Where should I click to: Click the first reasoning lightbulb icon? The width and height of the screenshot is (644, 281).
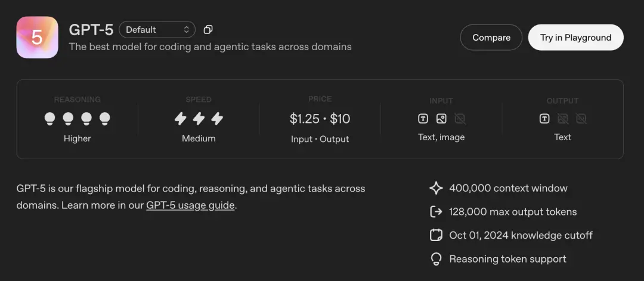click(49, 119)
